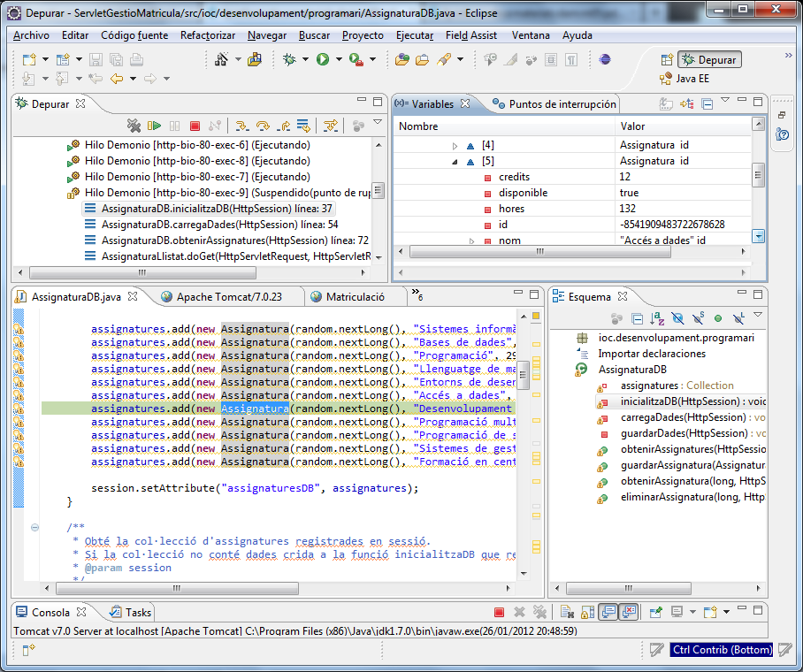Collapse the [5] variable node

[x=455, y=162]
